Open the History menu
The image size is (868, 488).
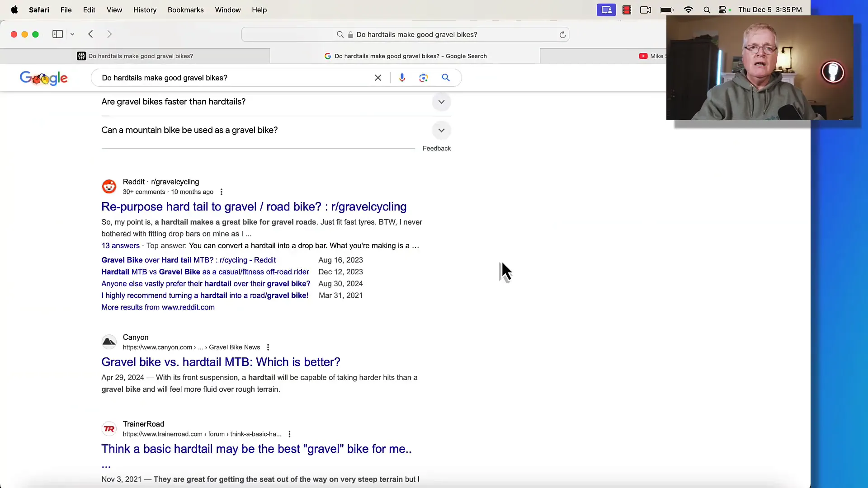coord(145,9)
